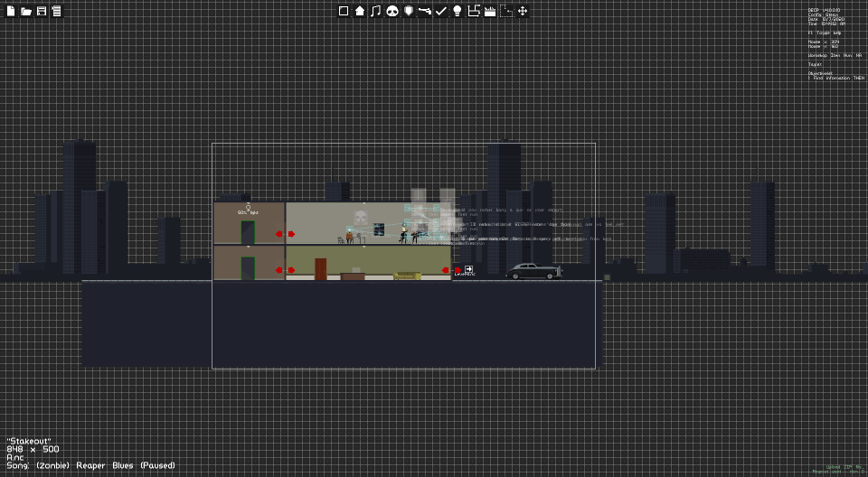The height and width of the screenshot is (477, 868).
Task: Select the faded skull marker in upper room
Action: tap(361, 216)
